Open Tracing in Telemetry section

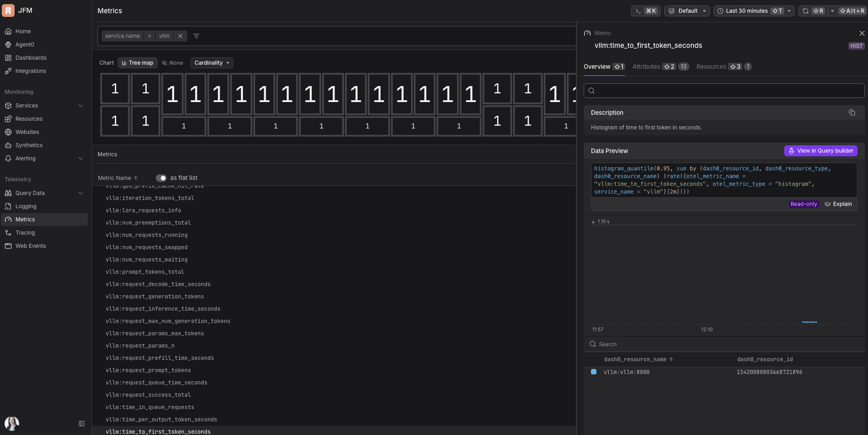tap(25, 233)
